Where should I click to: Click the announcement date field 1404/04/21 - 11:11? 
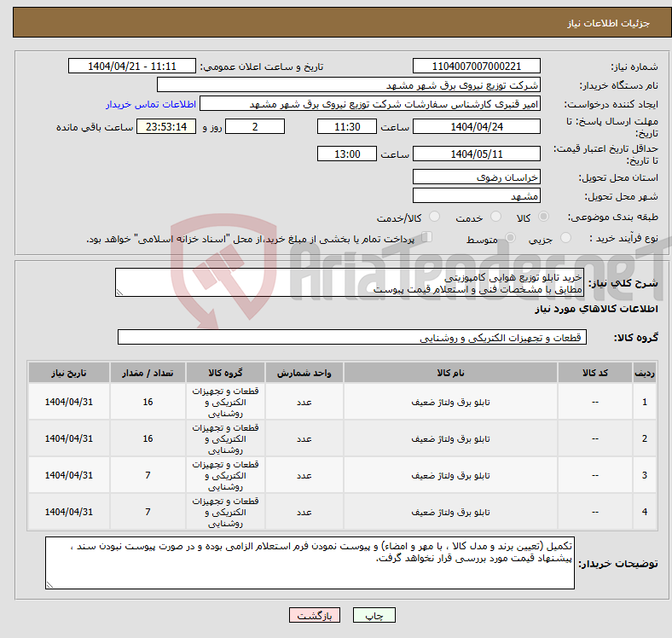[132, 66]
